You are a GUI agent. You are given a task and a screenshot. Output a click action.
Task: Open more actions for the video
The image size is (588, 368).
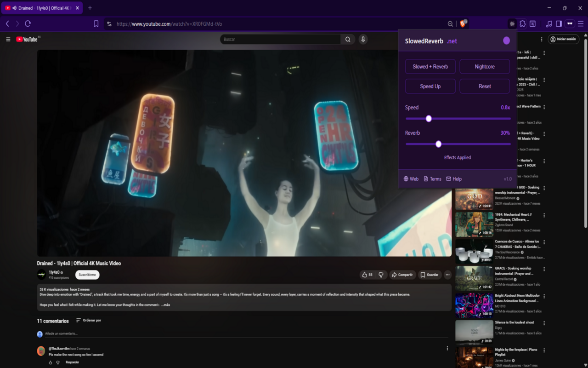[x=447, y=275]
